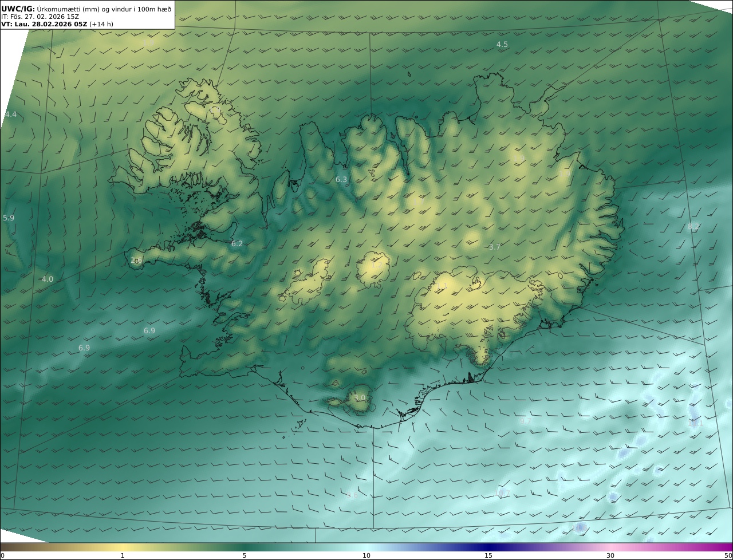Click the valid time line 'VT: Lau. 28.02.2026 05Z'

click(45, 25)
